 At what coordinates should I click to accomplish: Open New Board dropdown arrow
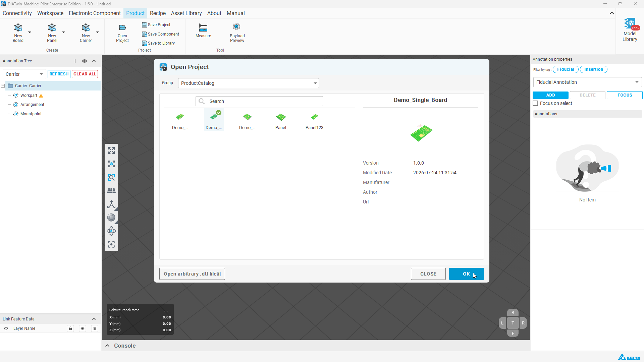(x=30, y=33)
